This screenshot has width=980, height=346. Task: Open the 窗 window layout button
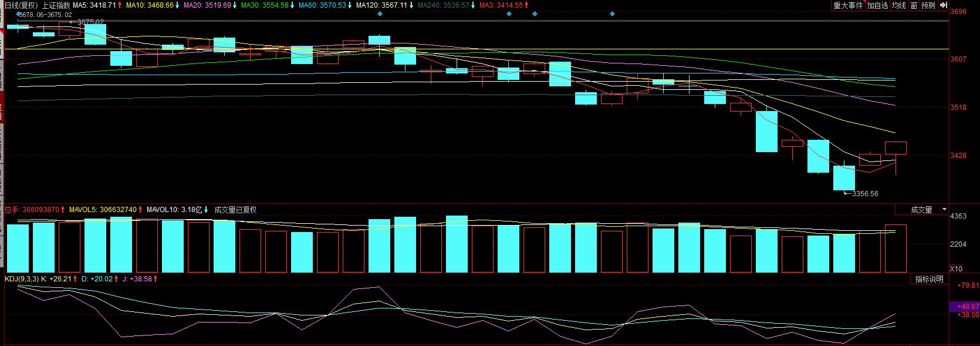[x=914, y=5]
